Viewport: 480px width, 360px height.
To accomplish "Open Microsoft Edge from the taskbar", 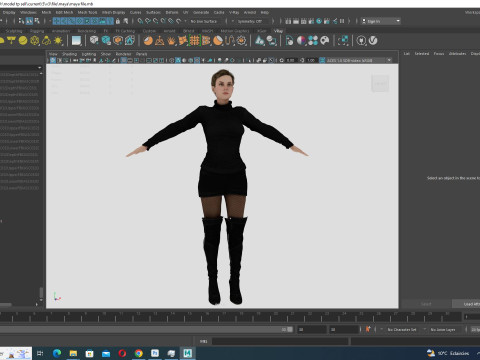I will 57,353.
